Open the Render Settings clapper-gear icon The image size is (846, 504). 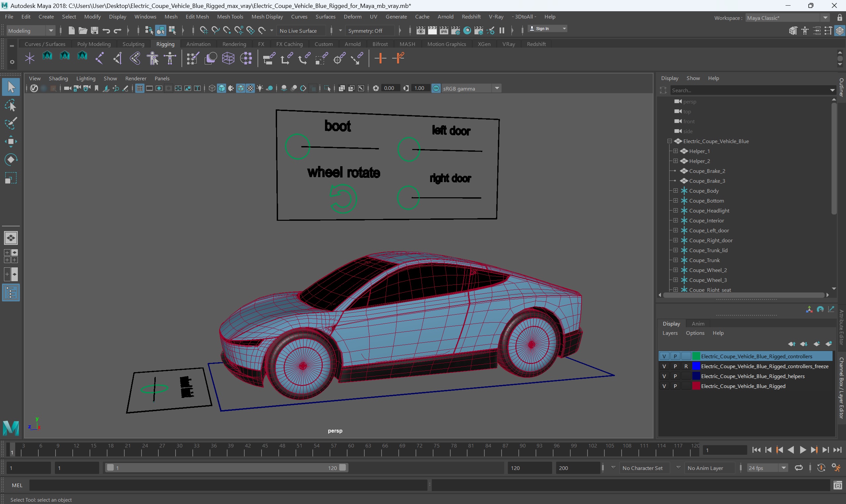(x=456, y=30)
